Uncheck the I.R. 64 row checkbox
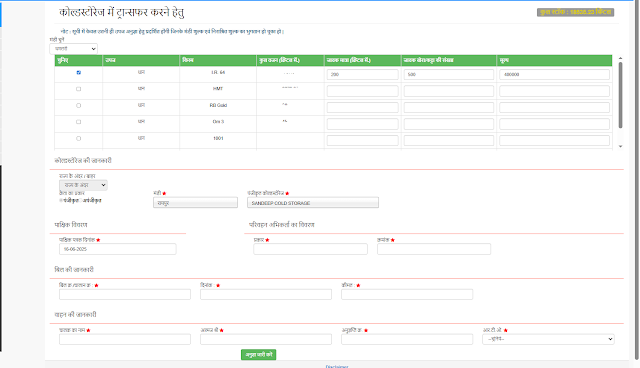This screenshot has height=368, width=640. [x=79, y=73]
